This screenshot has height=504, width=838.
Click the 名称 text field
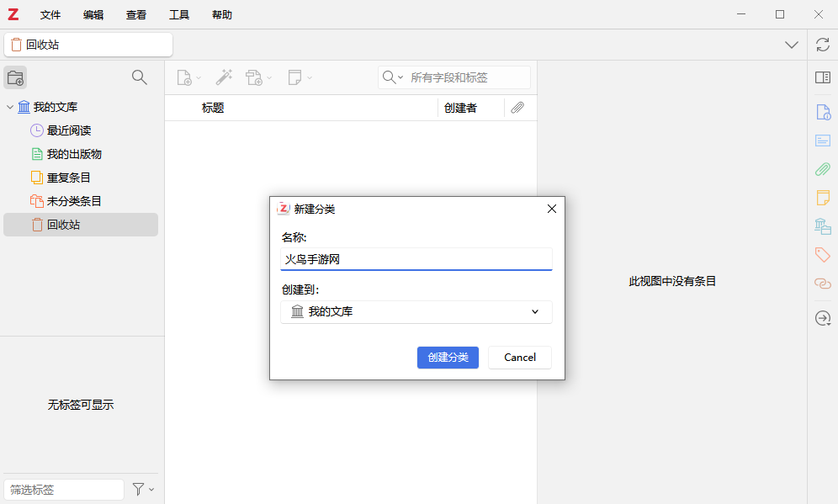click(416, 259)
